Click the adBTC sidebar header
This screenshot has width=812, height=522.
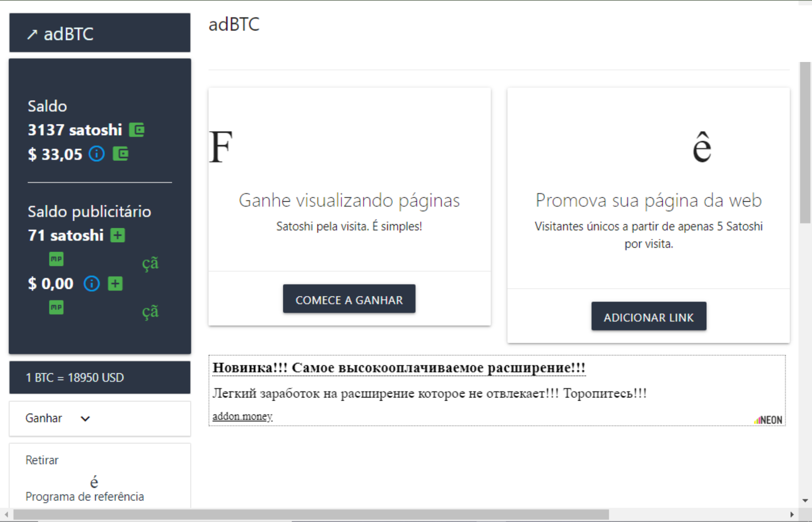(100, 33)
